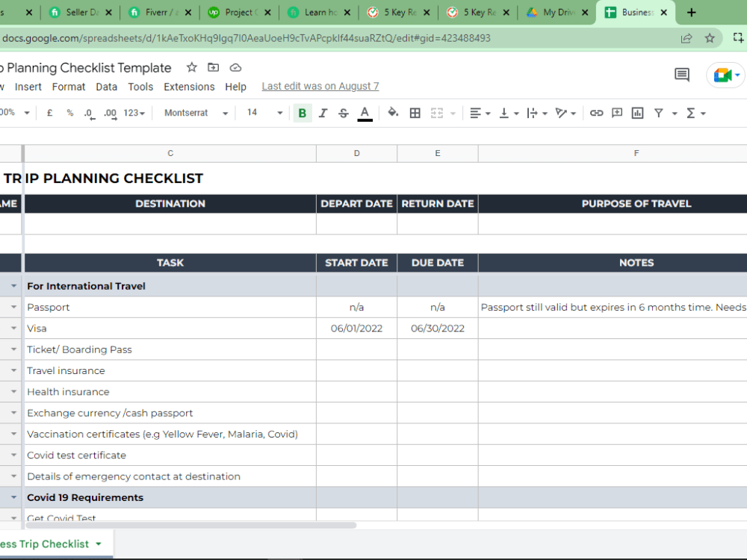
Task: Open the text wrapping dropdown
Action: click(537, 113)
